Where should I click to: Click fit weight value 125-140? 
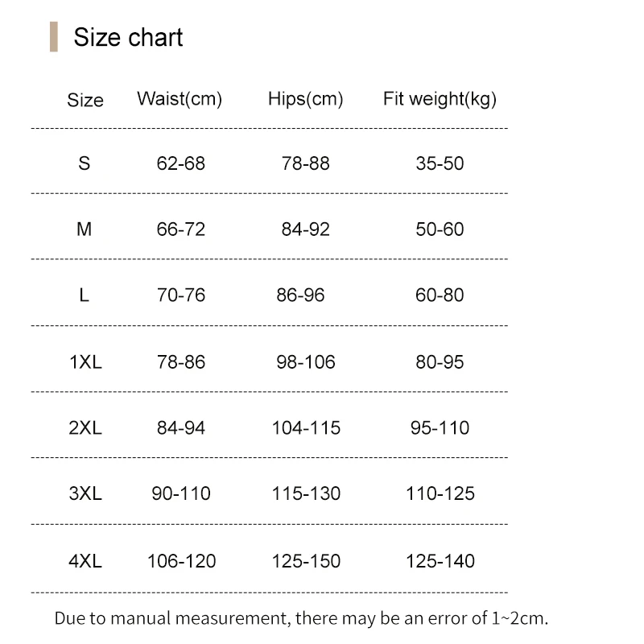[440, 561]
